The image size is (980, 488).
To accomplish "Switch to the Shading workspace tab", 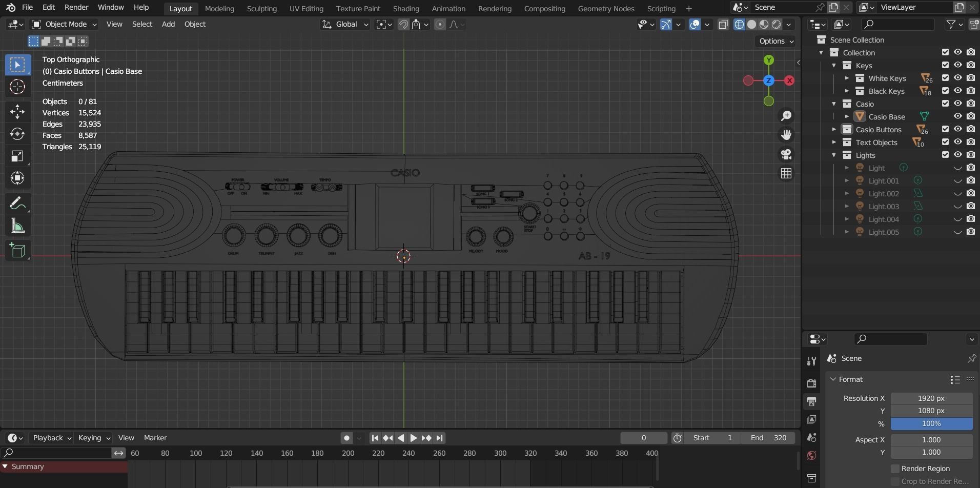I will click(x=406, y=8).
